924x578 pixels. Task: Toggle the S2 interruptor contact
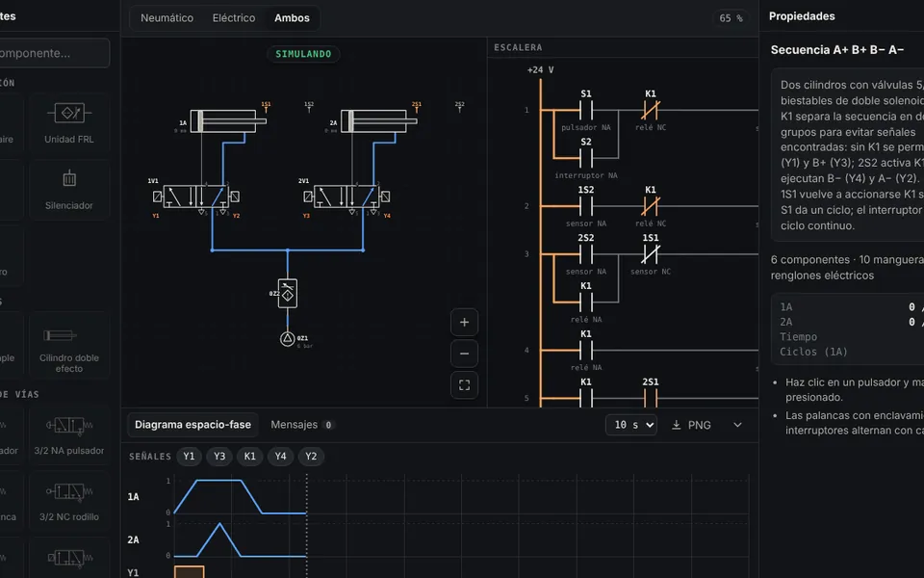tap(586, 158)
